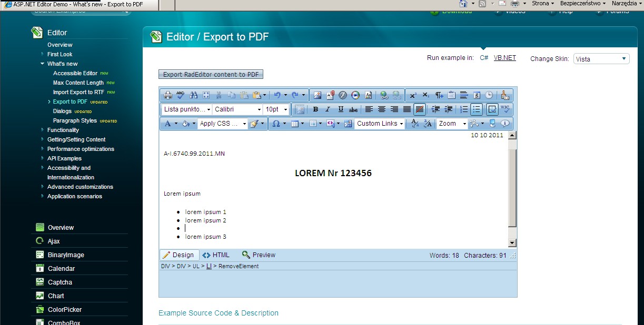Insert a new paragraph via pilcrow icon

tap(439, 95)
